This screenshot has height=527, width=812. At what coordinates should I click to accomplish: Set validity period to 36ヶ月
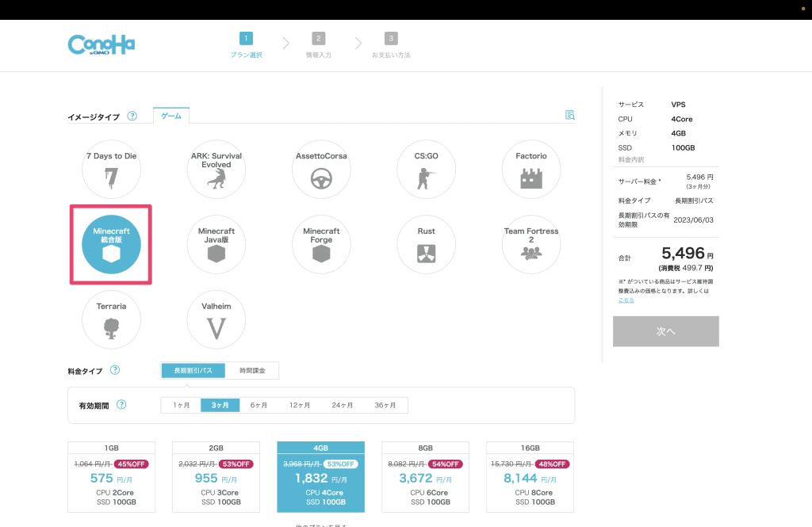pyautogui.click(x=385, y=405)
